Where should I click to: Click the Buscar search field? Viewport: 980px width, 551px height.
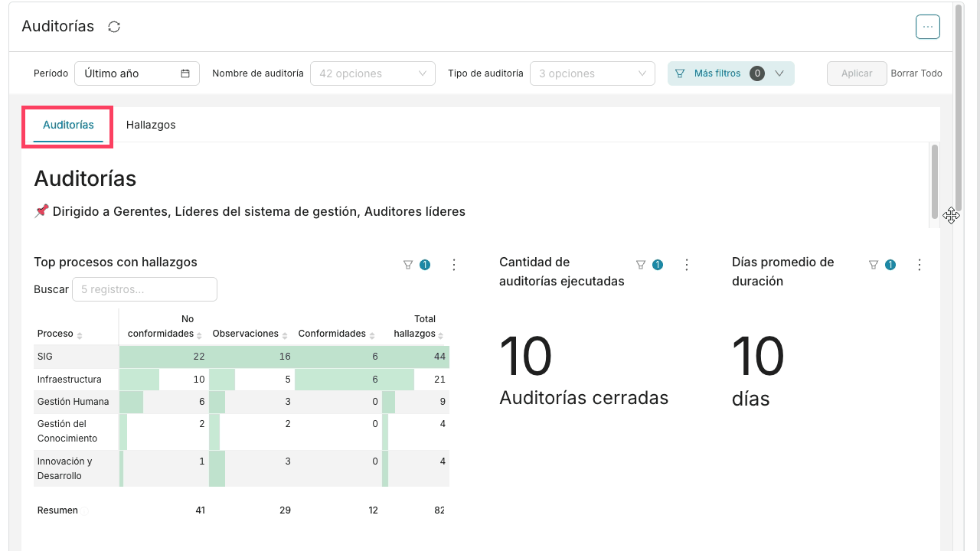coord(145,289)
